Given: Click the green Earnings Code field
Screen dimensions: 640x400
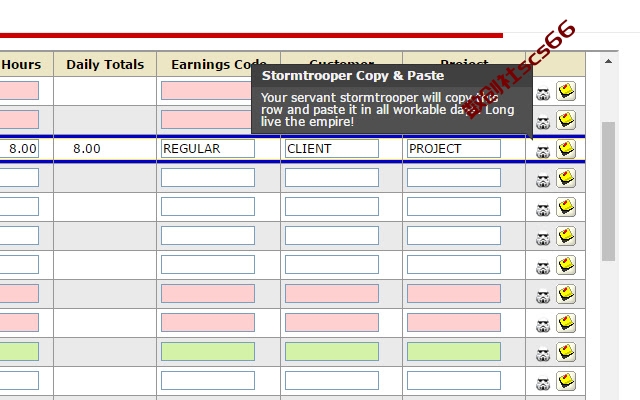Looking at the screenshot, I should tap(208, 351).
